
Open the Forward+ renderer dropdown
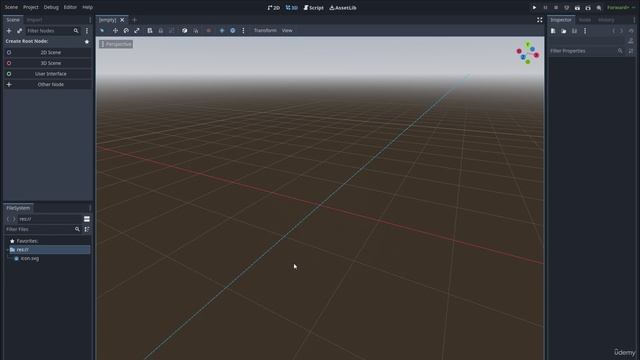pos(620,8)
